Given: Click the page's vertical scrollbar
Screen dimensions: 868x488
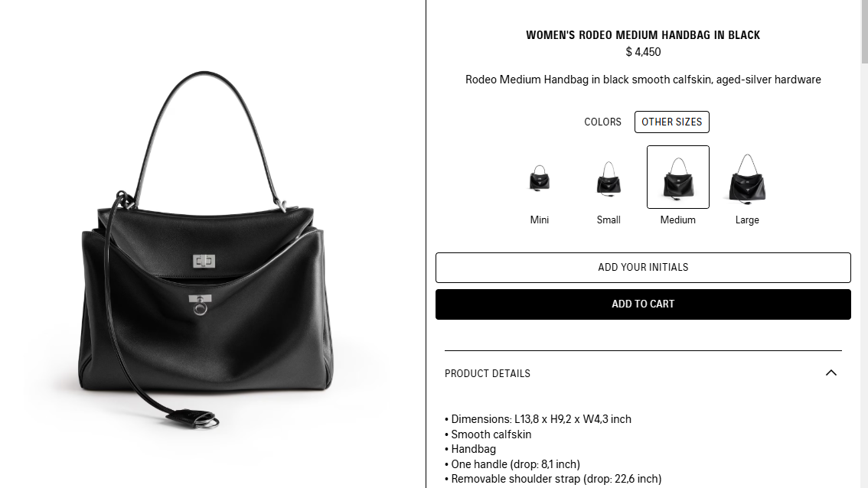Looking at the screenshot, I should (x=864, y=244).
